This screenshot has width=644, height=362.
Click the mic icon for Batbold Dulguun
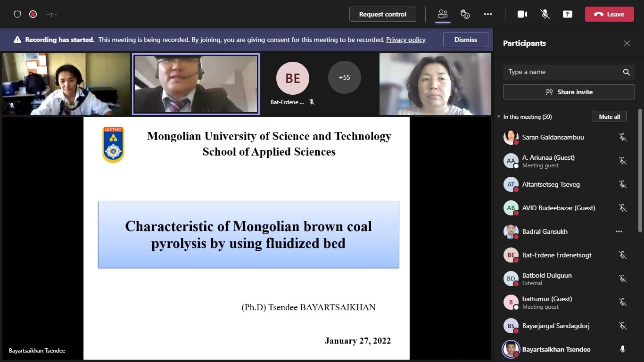(x=623, y=279)
